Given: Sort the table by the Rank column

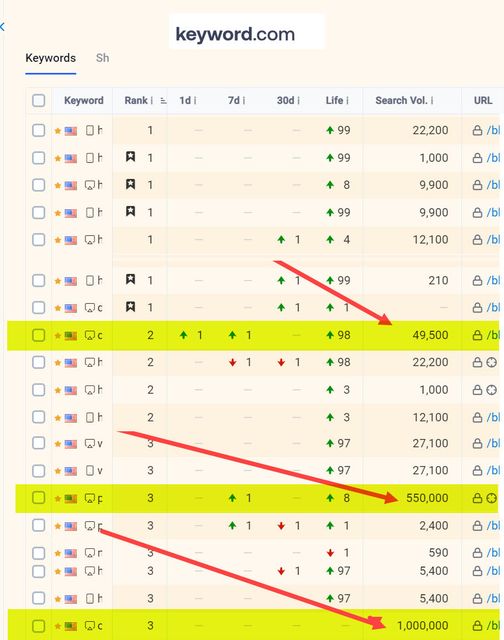Looking at the screenshot, I should 136,100.
